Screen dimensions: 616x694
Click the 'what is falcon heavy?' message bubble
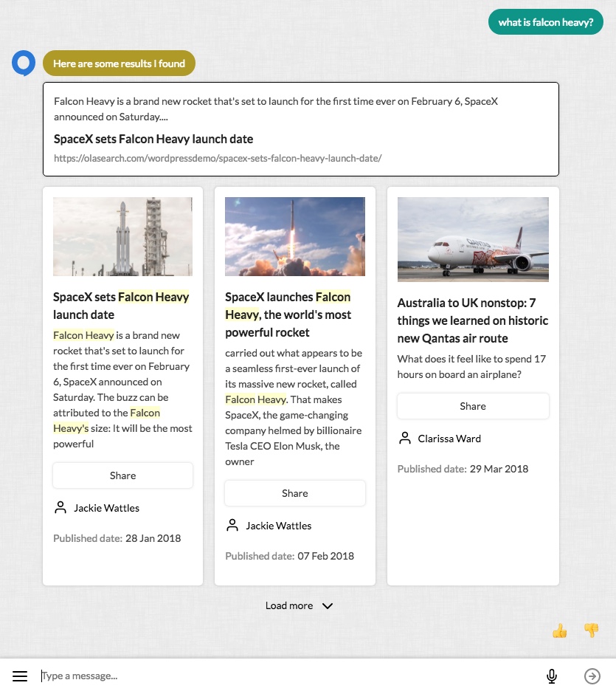pyautogui.click(x=546, y=22)
